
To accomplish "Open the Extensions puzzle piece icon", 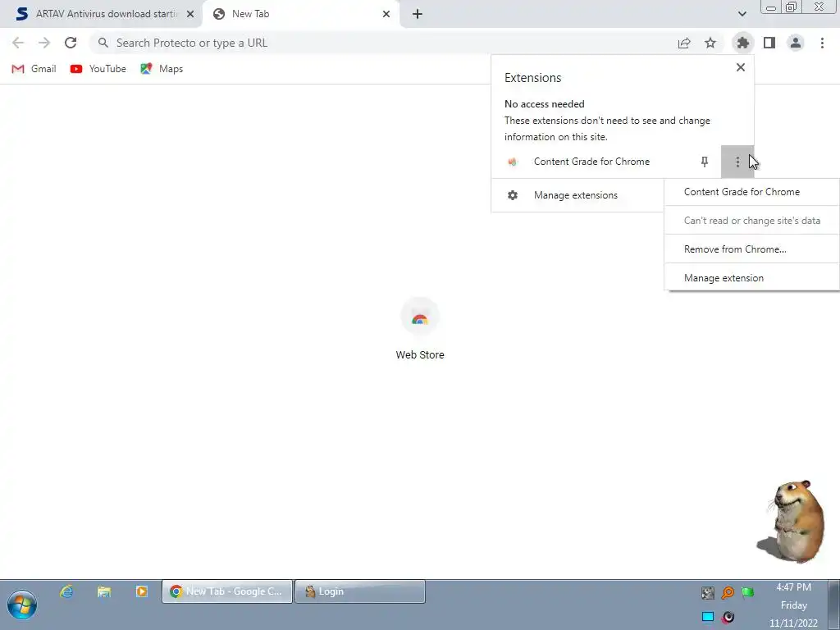I will click(742, 43).
